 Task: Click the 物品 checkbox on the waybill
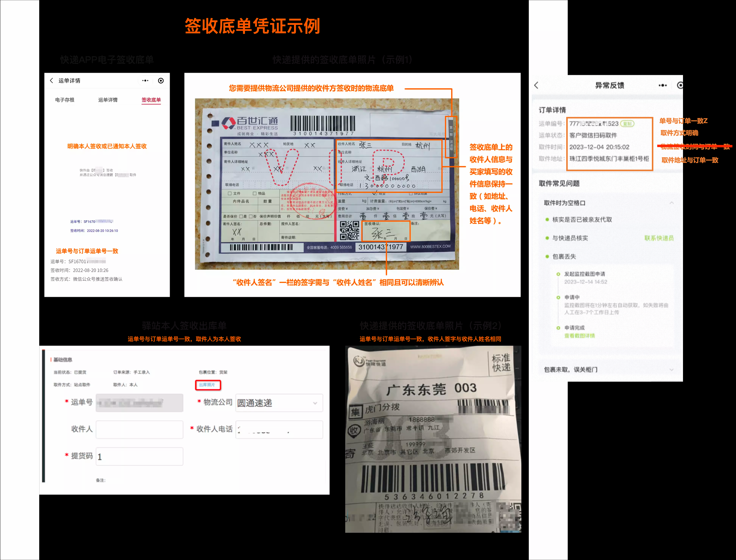pos(255,193)
